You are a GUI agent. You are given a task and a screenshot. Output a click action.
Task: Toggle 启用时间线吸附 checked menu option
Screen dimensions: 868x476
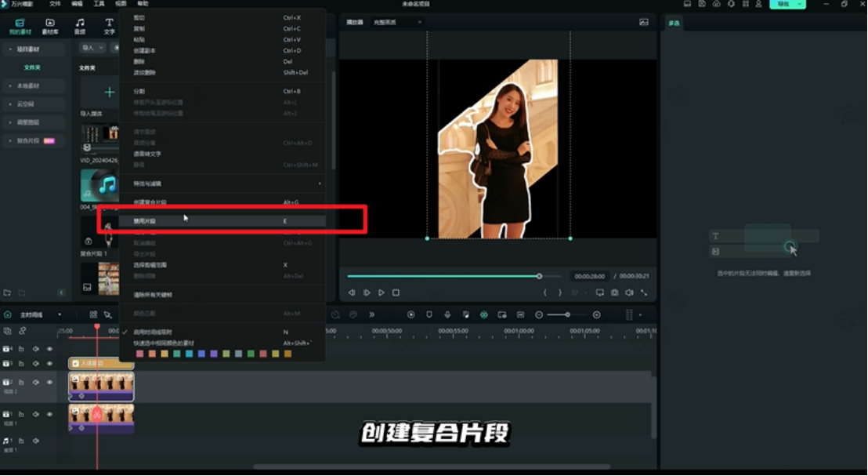click(x=153, y=332)
